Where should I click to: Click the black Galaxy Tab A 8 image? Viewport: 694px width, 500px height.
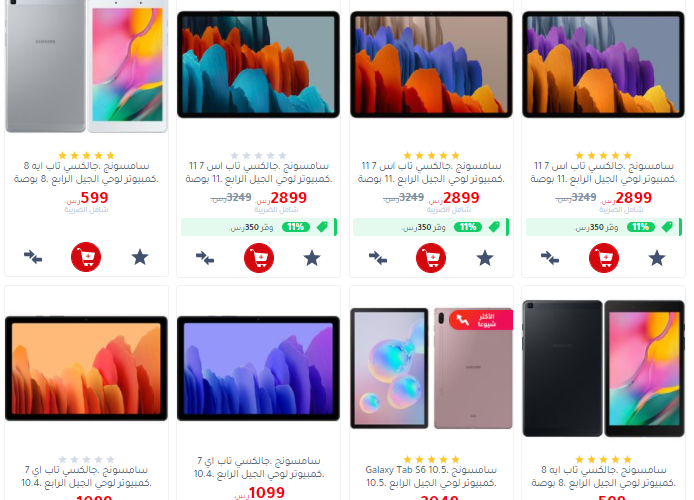click(x=604, y=368)
